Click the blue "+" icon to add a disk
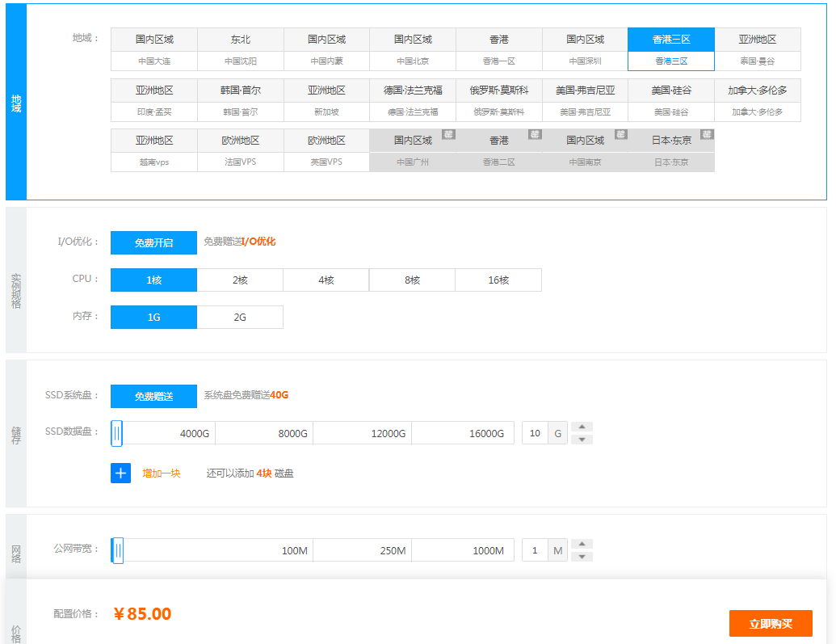Screen dimensions: 836x644 click(x=120, y=473)
